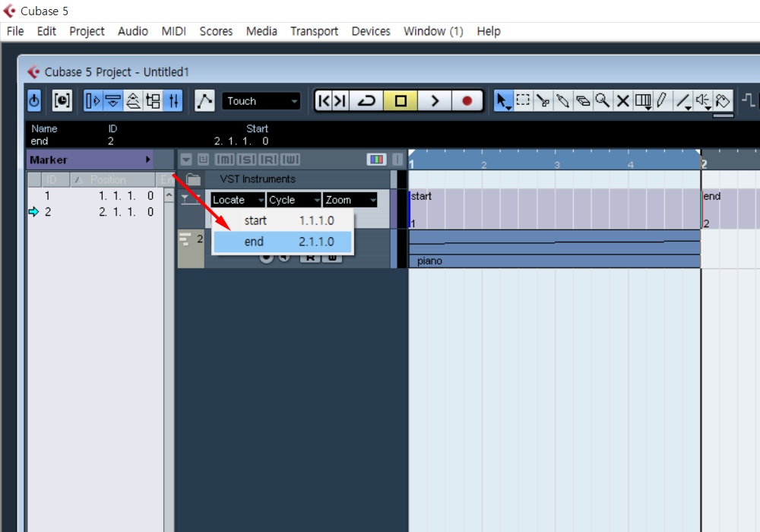Select the Time Warp tool
The height and width of the screenshot is (532, 760).
pyautogui.click(x=643, y=101)
